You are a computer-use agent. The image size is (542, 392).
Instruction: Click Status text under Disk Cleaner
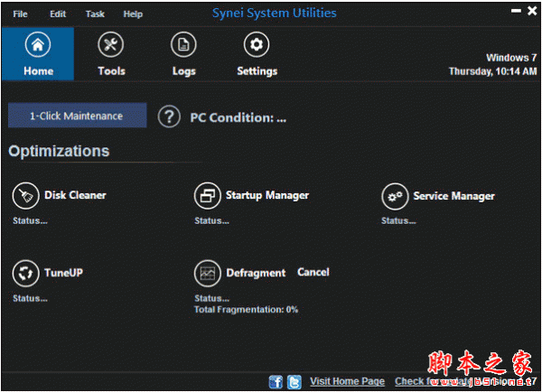[30, 220]
